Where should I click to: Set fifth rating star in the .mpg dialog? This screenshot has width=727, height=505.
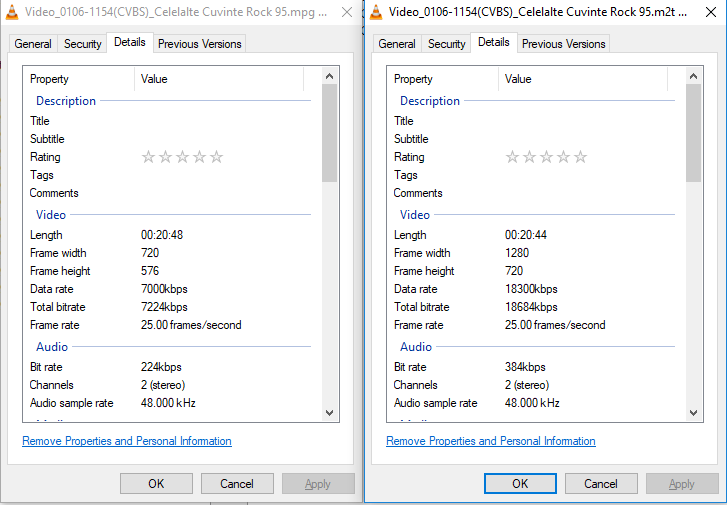(217, 157)
